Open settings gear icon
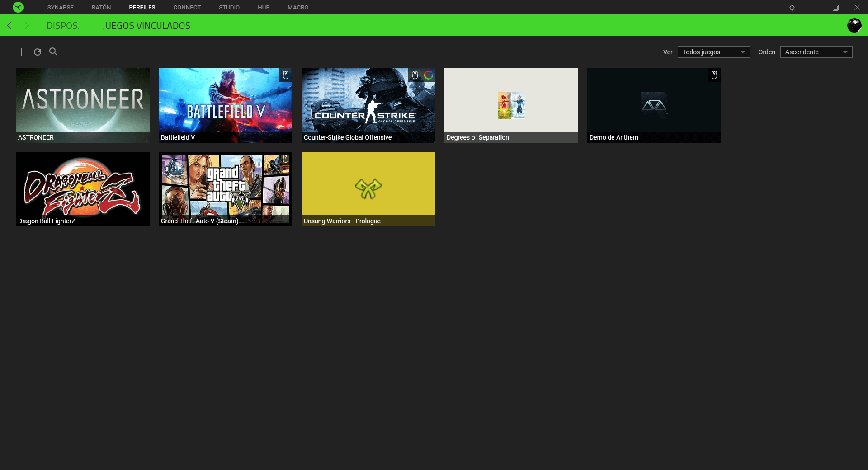Screen dimensions: 868x470 [x=792, y=8]
